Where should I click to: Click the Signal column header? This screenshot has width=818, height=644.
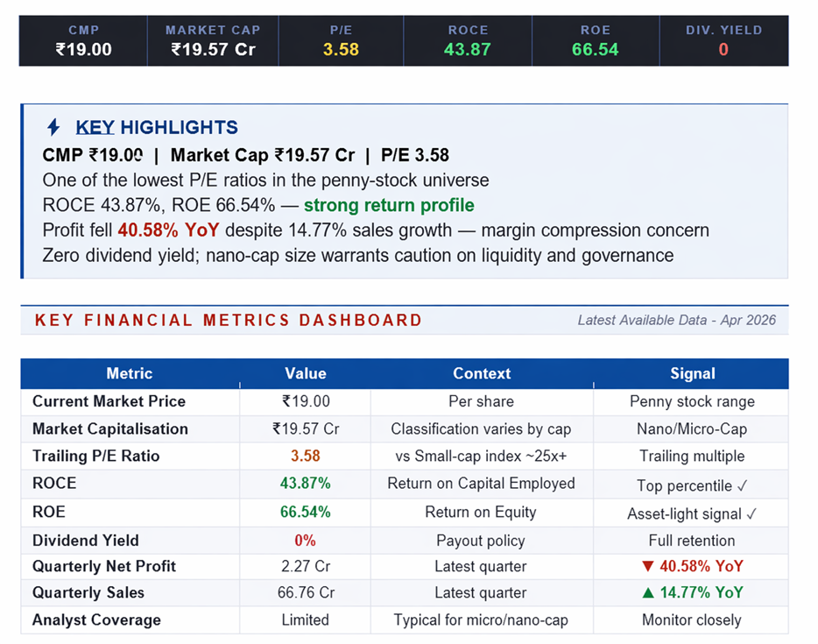[x=692, y=373]
